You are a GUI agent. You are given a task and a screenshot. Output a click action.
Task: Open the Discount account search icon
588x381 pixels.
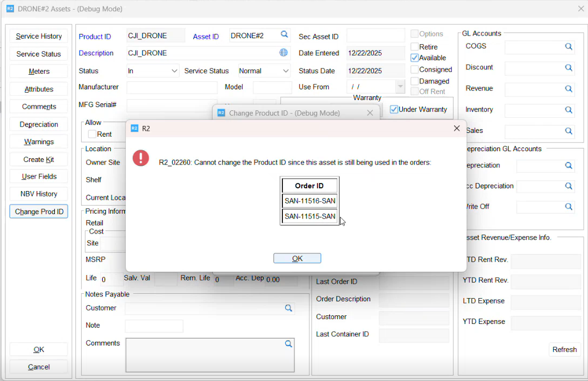(568, 68)
